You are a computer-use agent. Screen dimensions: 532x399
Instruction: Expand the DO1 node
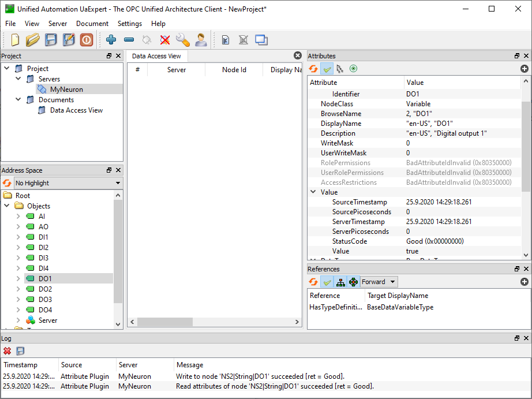(x=18, y=278)
